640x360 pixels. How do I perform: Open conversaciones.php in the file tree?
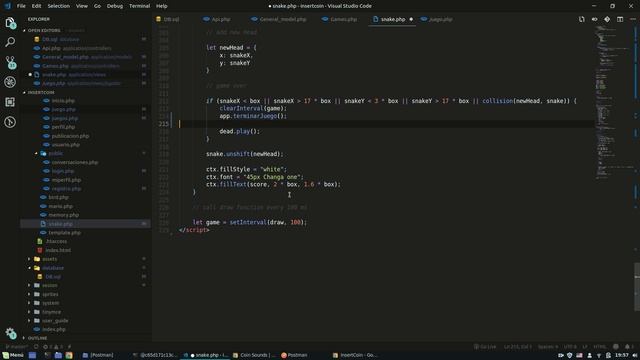pyautogui.click(x=75, y=162)
